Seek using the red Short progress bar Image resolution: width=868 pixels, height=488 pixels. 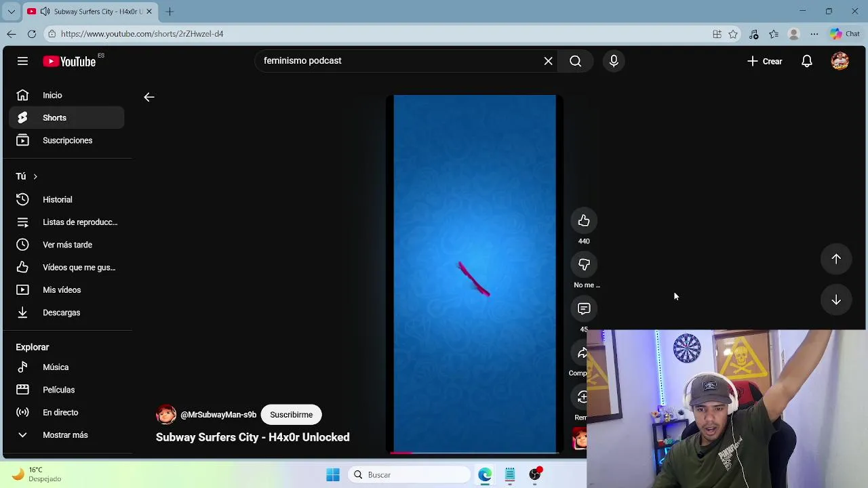pos(475,452)
